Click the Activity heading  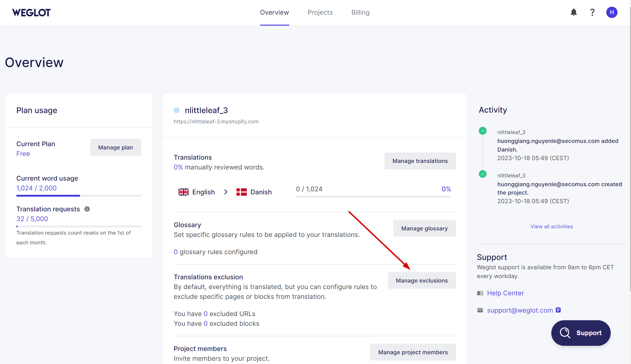(493, 110)
